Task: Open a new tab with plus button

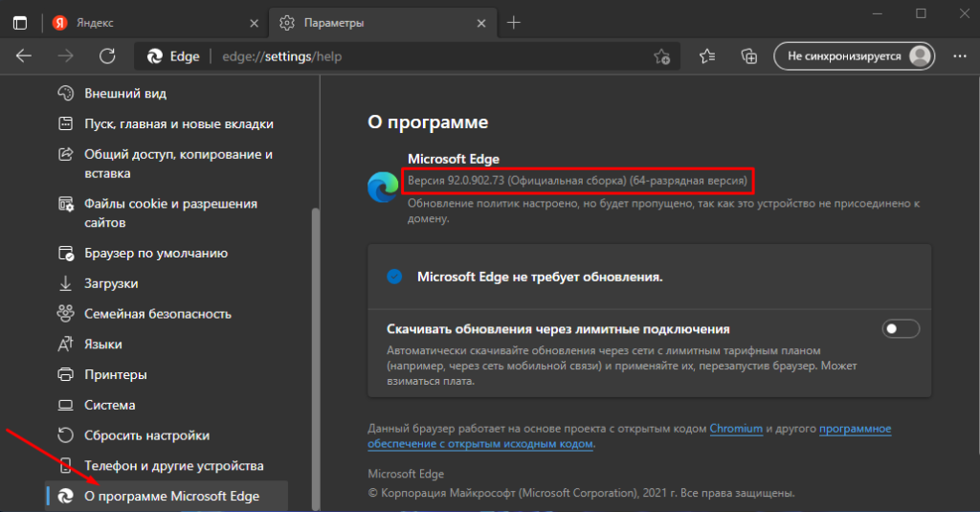Action: click(x=514, y=23)
